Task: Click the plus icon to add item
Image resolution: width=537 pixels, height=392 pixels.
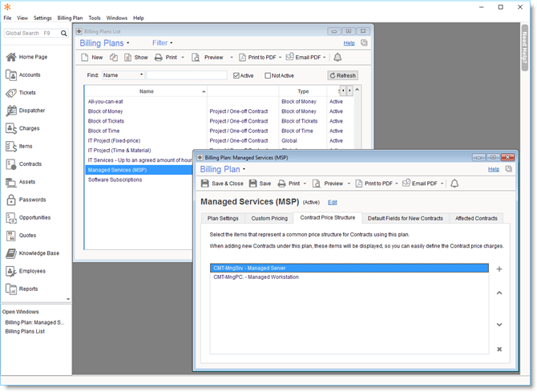Action: tap(499, 269)
